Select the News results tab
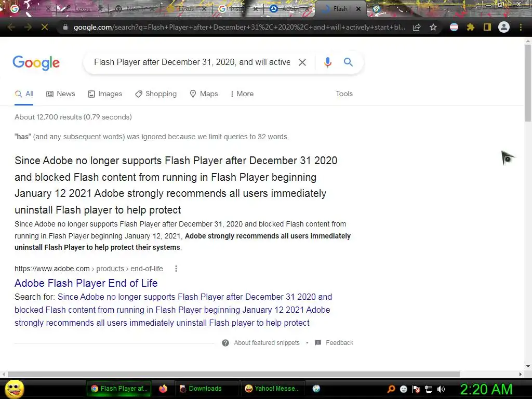Screen dimensions: 532x399 click(61, 94)
